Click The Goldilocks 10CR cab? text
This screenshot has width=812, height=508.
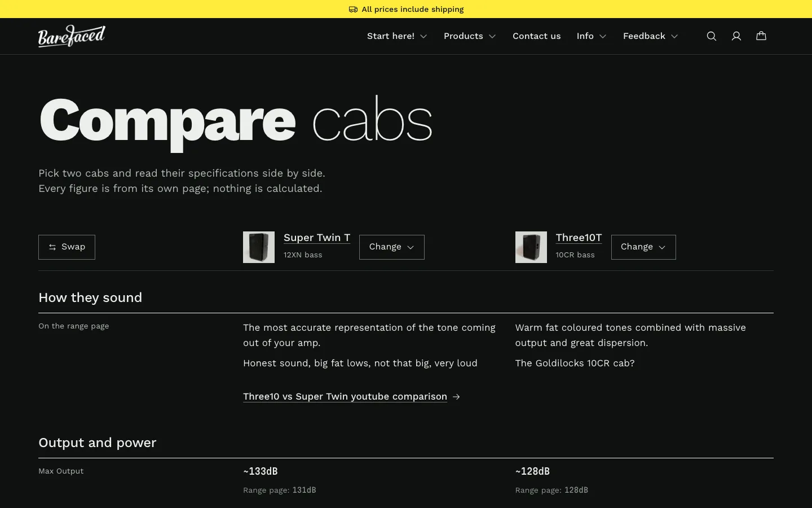(575, 364)
